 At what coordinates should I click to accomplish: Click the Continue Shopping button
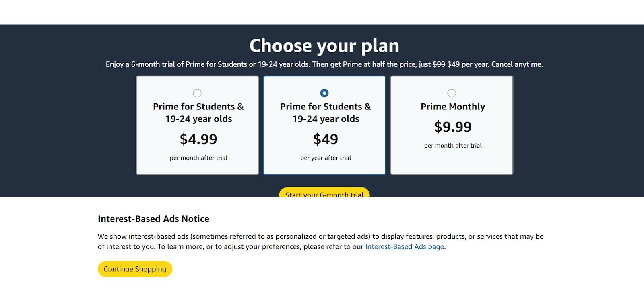click(x=135, y=269)
